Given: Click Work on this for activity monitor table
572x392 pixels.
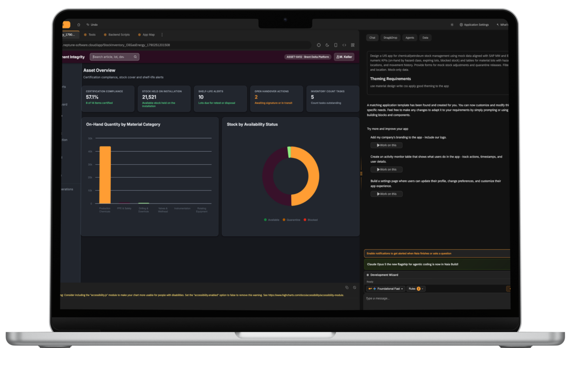Looking at the screenshot, I should [386, 170].
